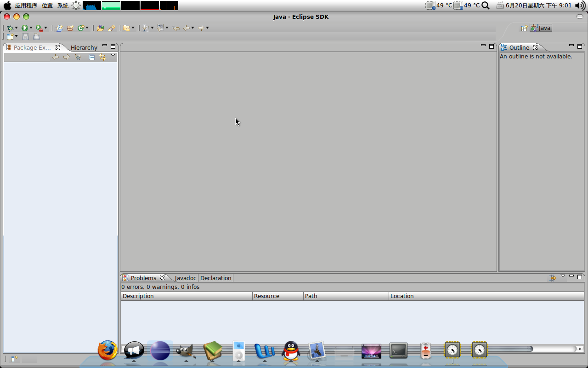Toggle Link with Editor in Package Explorer
This screenshot has height=368, width=588.
pos(102,57)
